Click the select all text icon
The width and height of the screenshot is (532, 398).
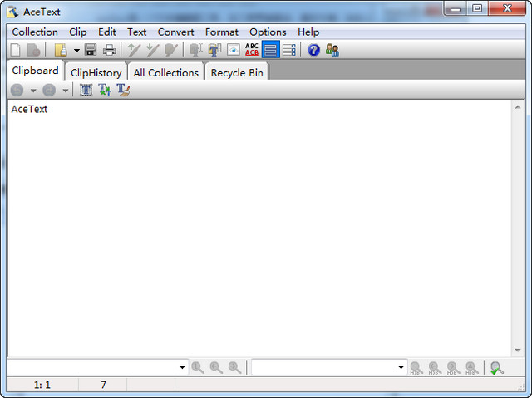tap(86, 91)
